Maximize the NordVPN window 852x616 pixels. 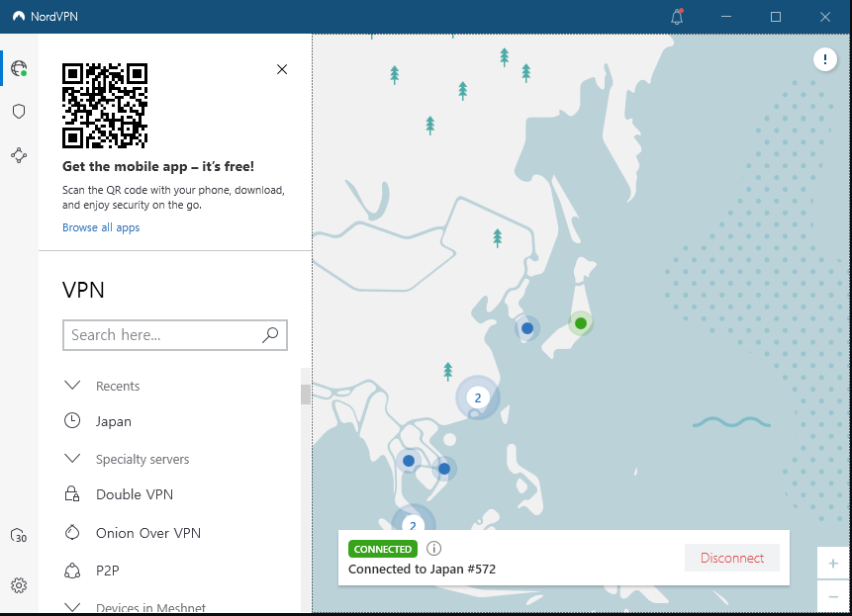(776, 17)
